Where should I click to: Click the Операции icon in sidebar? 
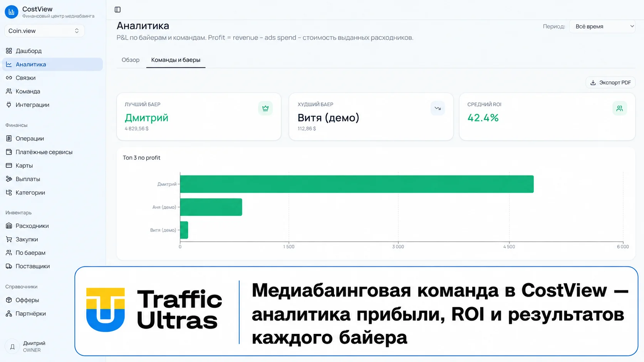tap(9, 138)
